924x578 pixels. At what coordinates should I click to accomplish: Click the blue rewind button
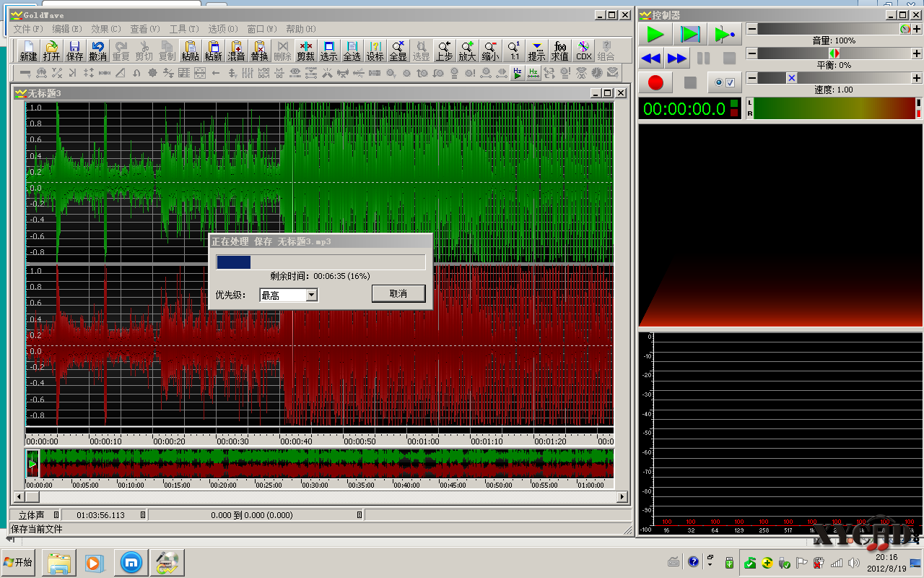click(651, 58)
